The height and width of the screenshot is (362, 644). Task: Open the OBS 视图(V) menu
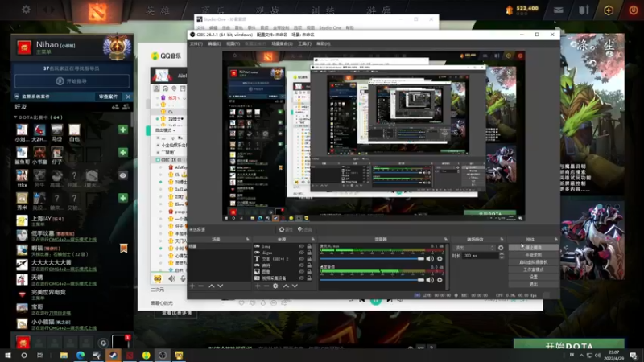(x=233, y=43)
